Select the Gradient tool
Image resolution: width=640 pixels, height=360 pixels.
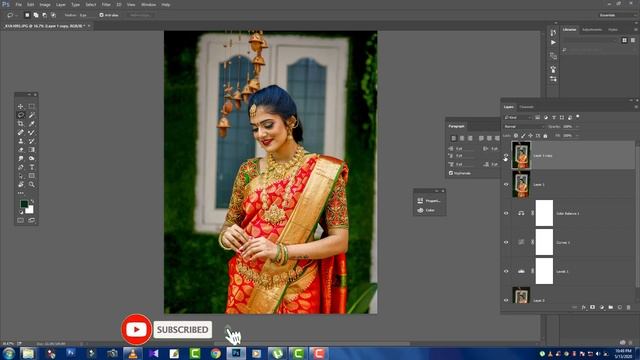pos(31,150)
